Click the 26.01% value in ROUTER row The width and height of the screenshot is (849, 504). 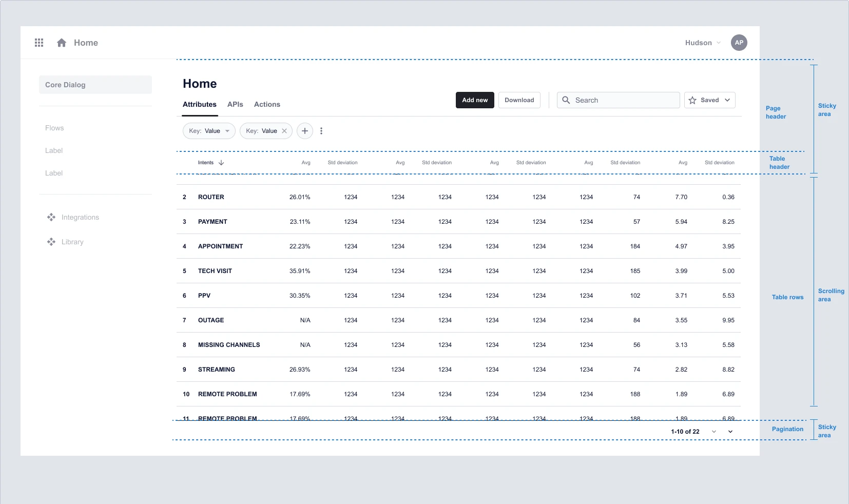coord(300,197)
